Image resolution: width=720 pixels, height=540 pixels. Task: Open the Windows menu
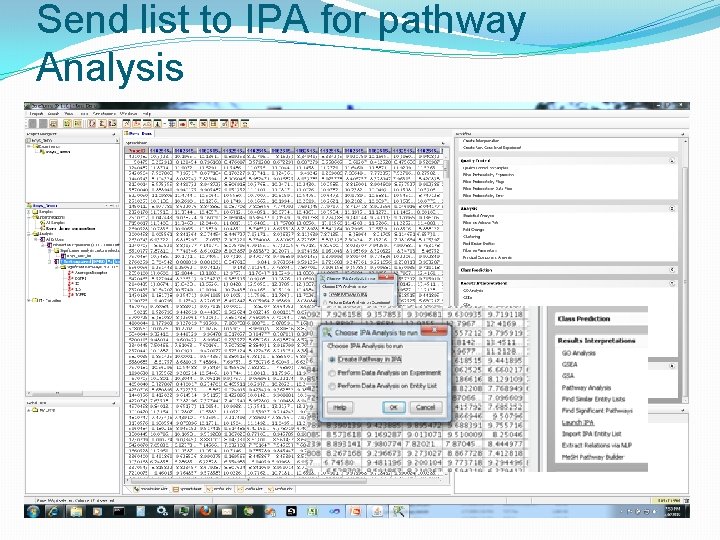pyautogui.click(x=129, y=113)
